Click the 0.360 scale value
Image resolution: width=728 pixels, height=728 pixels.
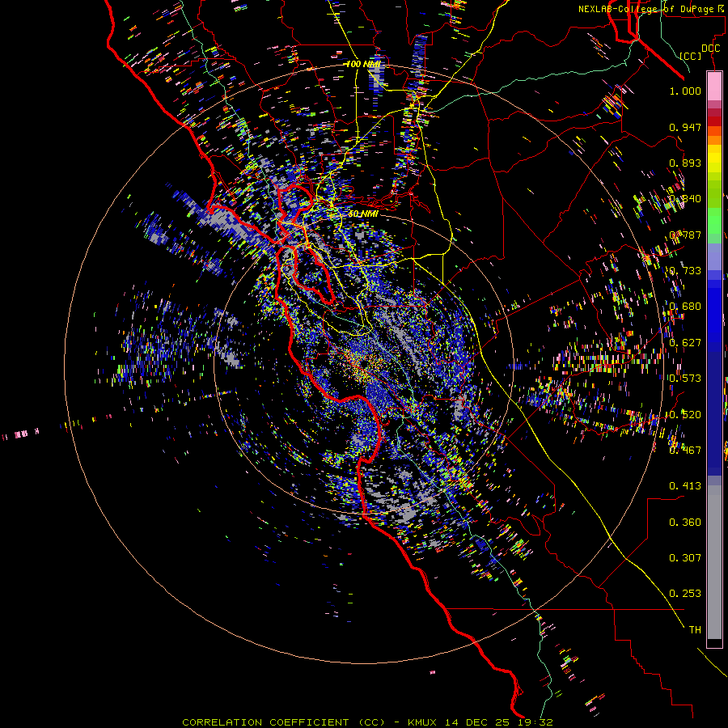(685, 523)
